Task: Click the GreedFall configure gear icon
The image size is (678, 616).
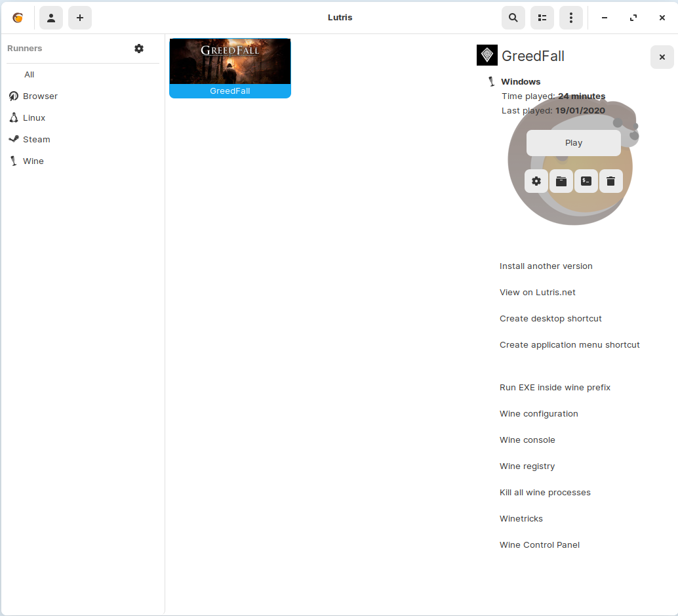Action: (x=536, y=181)
